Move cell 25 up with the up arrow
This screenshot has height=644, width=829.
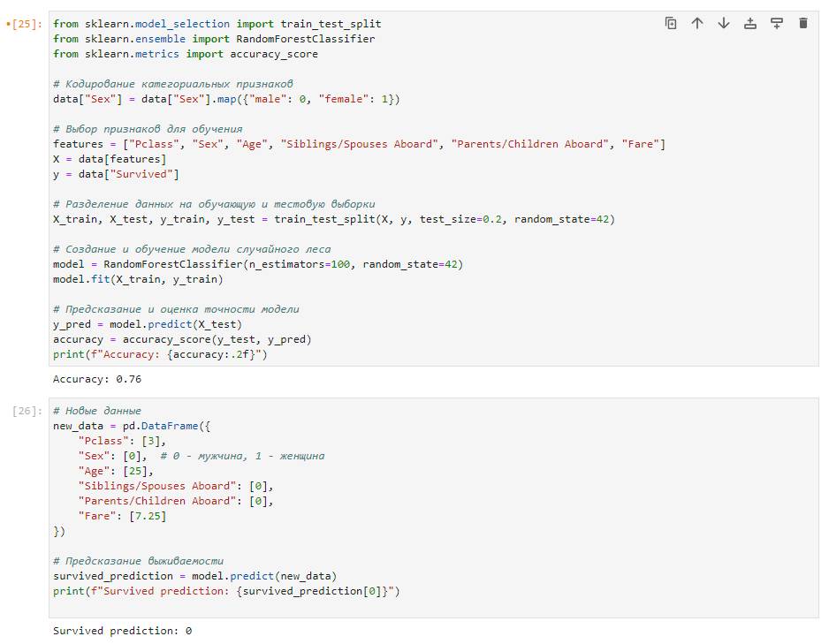(x=697, y=24)
